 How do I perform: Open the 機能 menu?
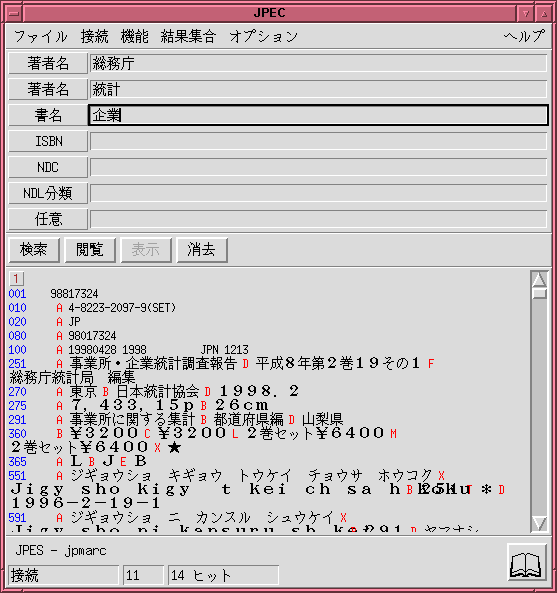point(135,37)
